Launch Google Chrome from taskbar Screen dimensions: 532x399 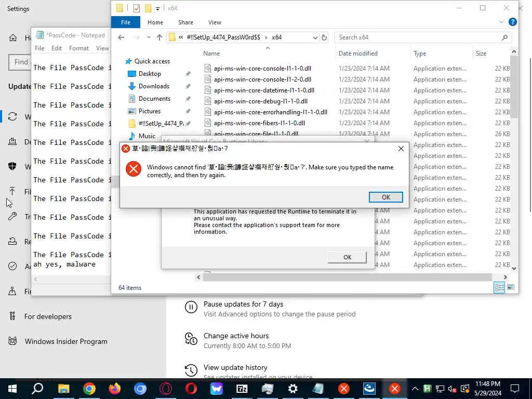coord(89,389)
